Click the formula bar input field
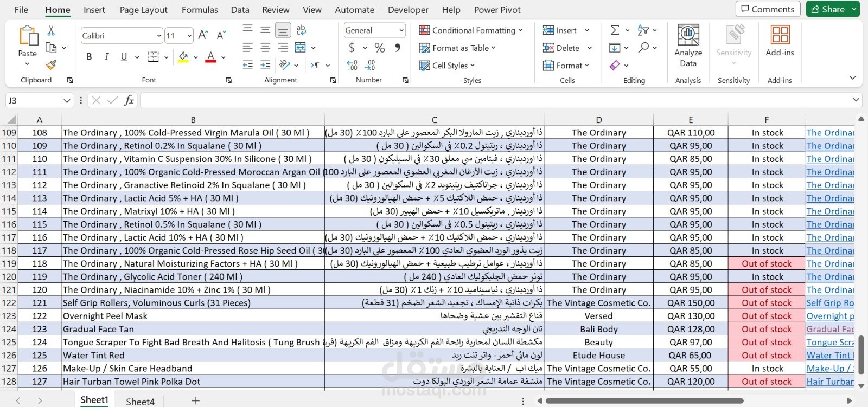The image size is (868, 407). (x=496, y=100)
